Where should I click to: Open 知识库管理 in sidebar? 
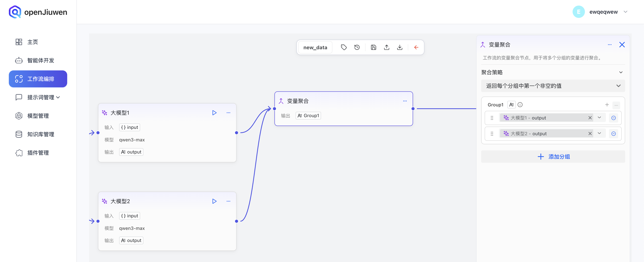(40, 134)
